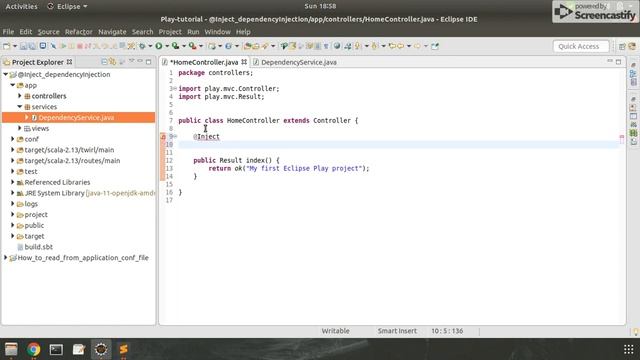Open the Run configurations dropdown arrow
Image resolution: width=640 pixels, height=360 pixels.
coord(167,46)
